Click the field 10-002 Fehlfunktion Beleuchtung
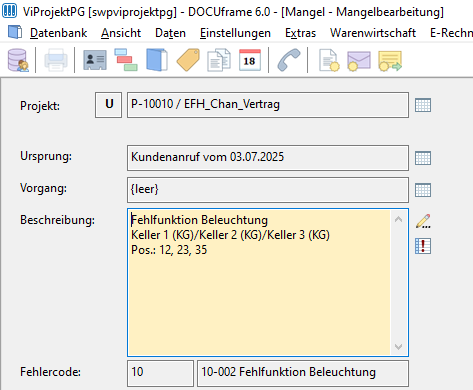The image size is (473, 390). pyautogui.click(x=303, y=373)
